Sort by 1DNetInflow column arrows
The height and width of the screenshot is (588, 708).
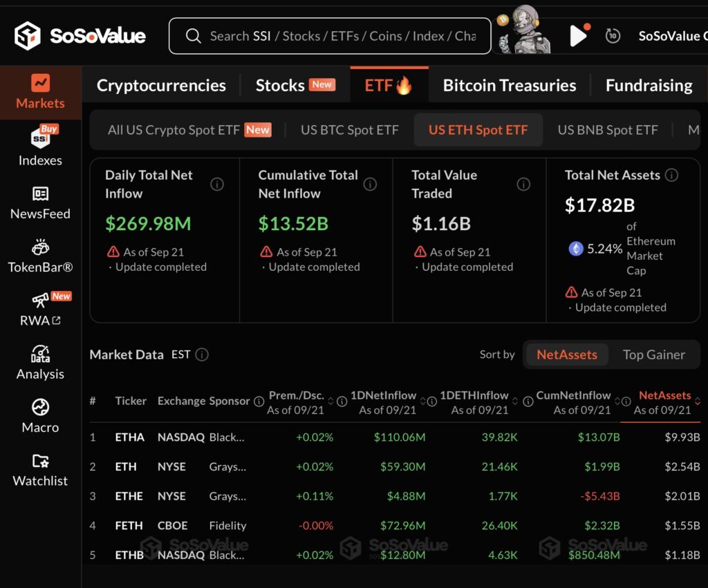[x=423, y=401]
